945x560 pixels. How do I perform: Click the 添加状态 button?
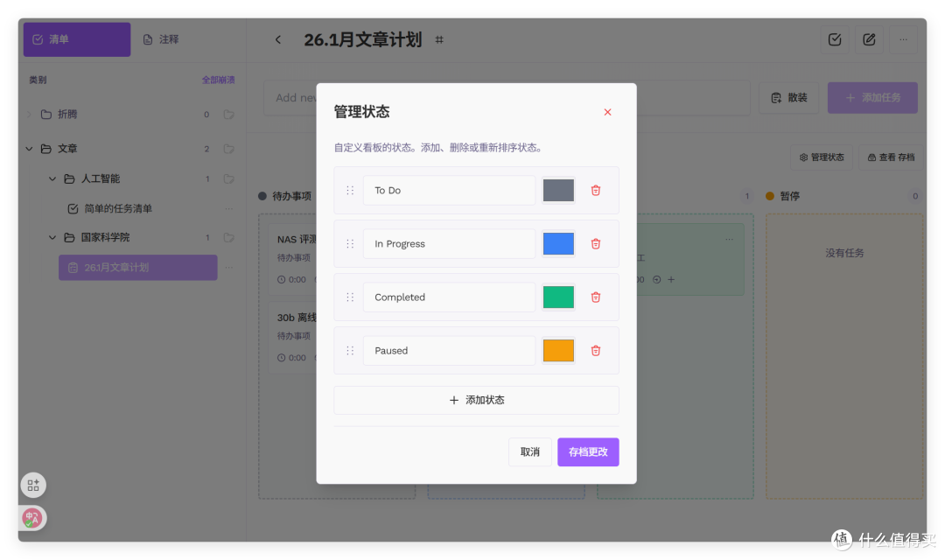(x=476, y=400)
